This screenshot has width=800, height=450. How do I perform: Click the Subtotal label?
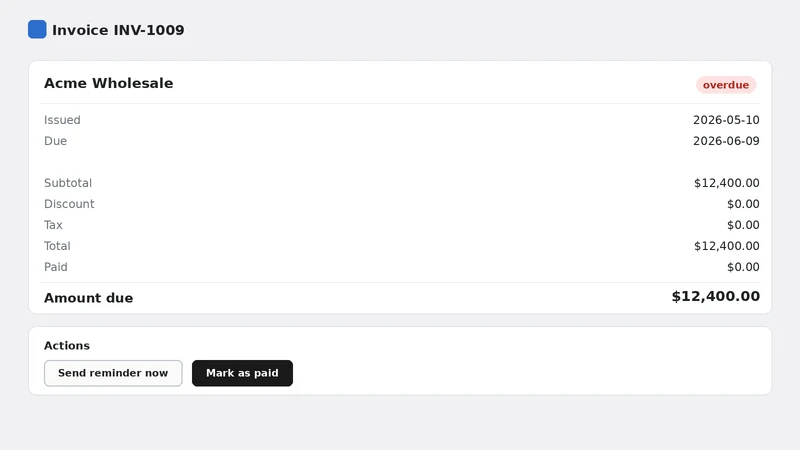click(x=68, y=183)
